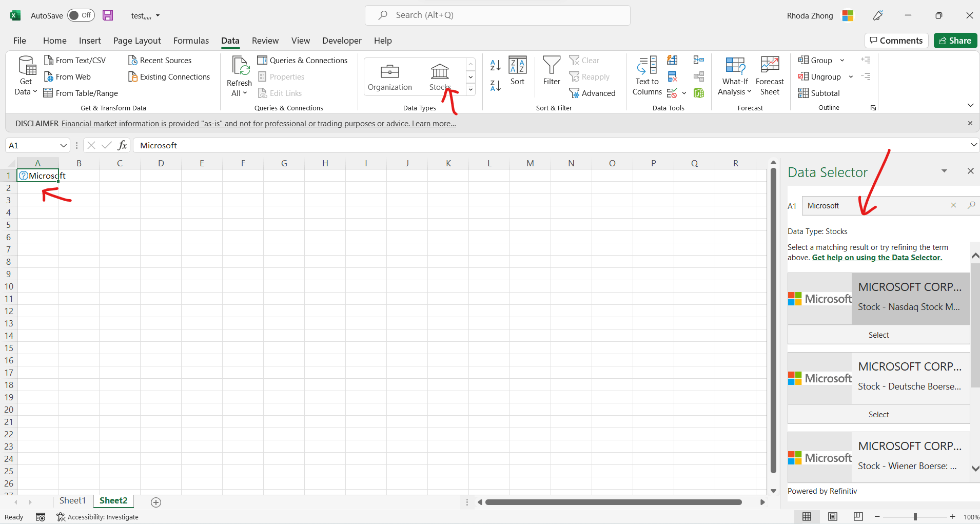
Task: Select the Deutsche Boerse Microsoft result
Action: (x=878, y=414)
